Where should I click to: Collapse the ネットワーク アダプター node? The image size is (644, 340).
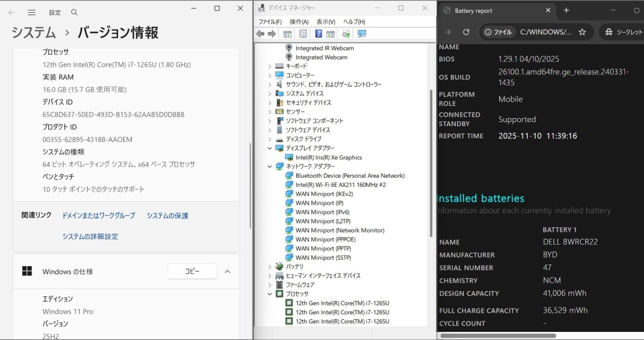coord(269,166)
